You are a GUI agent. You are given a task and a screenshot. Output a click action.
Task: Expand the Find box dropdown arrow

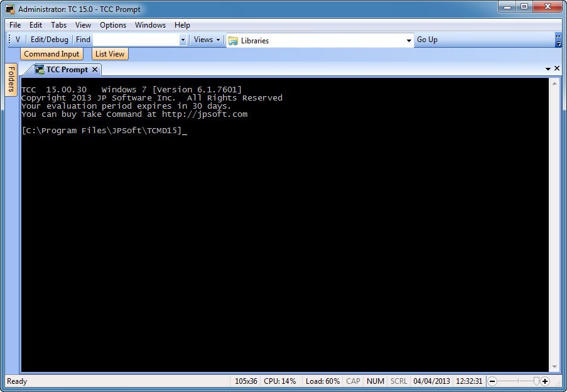[x=183, y=40]
